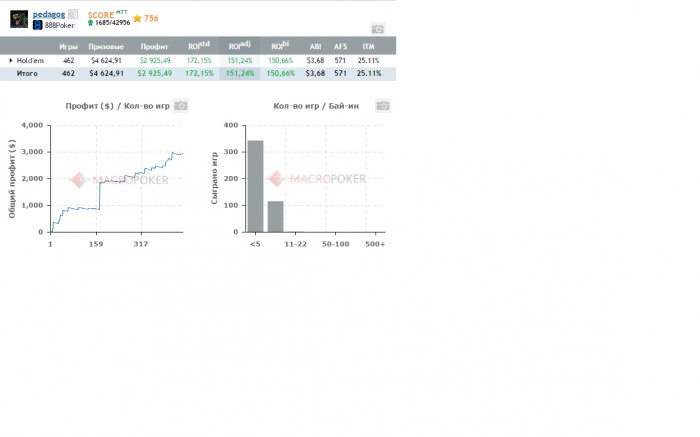Screen dimensions: 700x437
Task: Click the camera icon above the stats table
Action: (378, 29)
